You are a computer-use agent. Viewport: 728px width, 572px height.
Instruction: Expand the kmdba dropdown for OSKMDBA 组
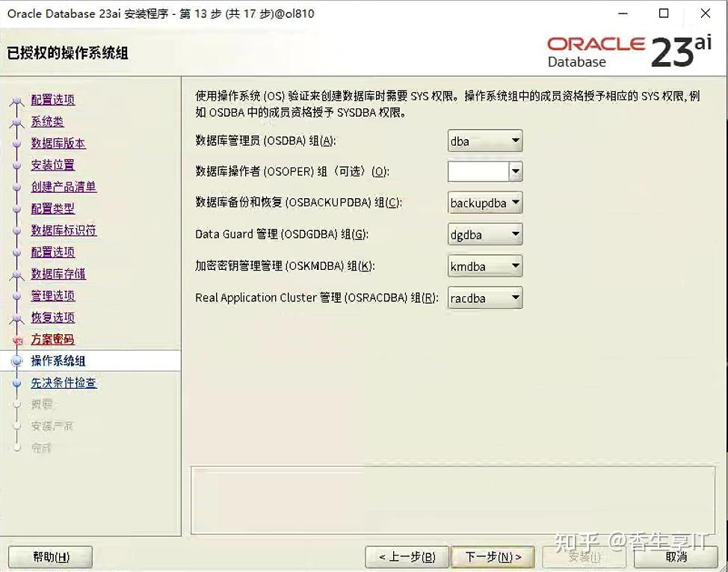pyautogui.click(x=516, y=265)
